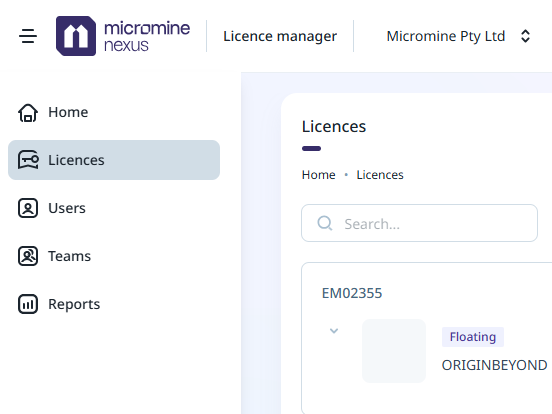Image resolution: width=552 pixels, height=414 pixels.
Task: Click the ORIGINBEYOND product thumbnail placeholder
Action: [x=394, y=351]
